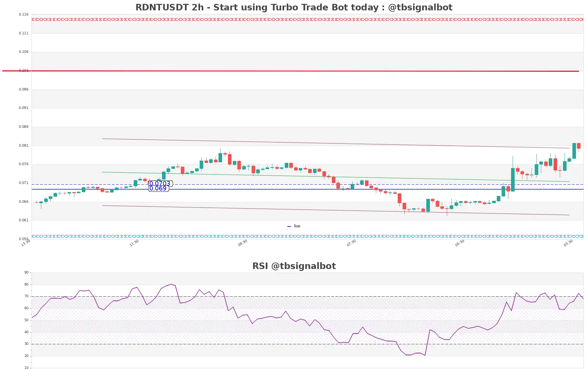This screenshot has width=588, height=392.
Task: Click the 07:30 time axis label
Action: 351,243
